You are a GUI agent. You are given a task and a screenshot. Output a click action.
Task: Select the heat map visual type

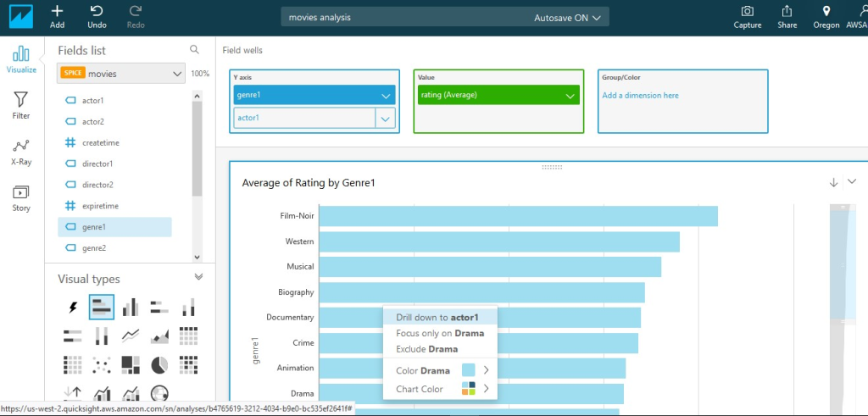coord(189,364)
